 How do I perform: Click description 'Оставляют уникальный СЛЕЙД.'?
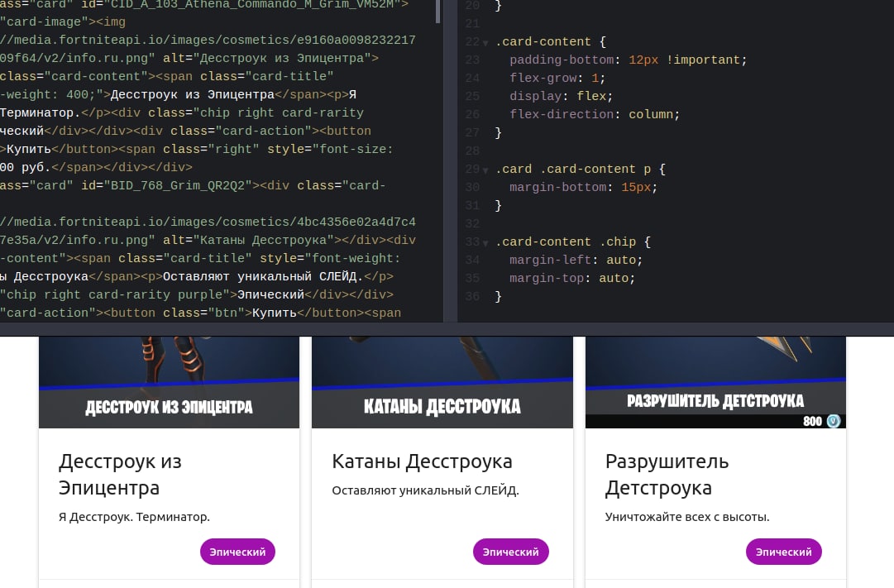pyautogui.click(x=425, y=490)
